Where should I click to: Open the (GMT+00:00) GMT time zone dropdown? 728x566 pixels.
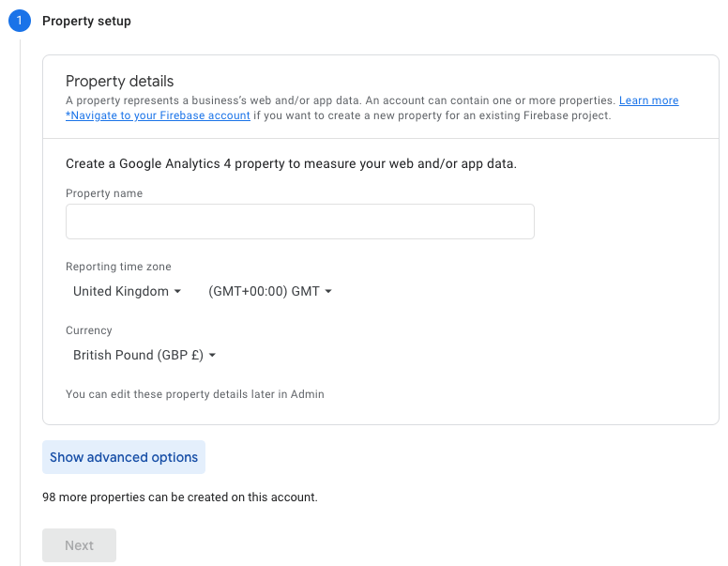270,292
